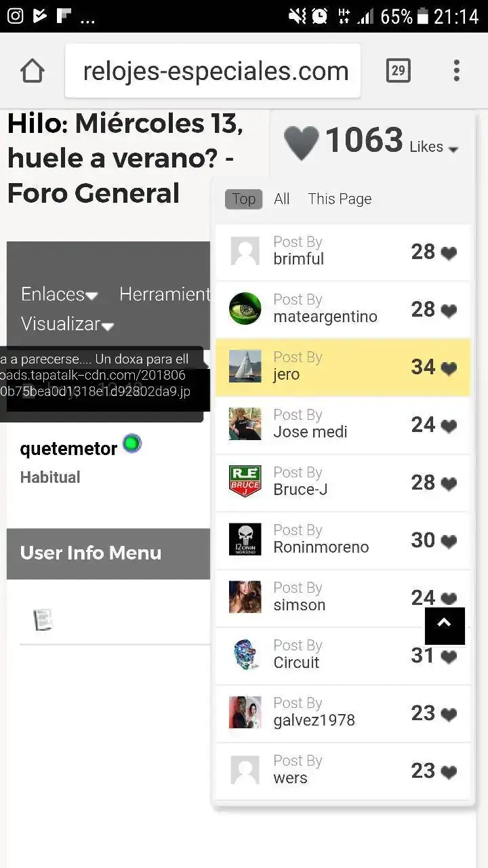
Task: Select the This Page tab
Action: click(340, 199)
